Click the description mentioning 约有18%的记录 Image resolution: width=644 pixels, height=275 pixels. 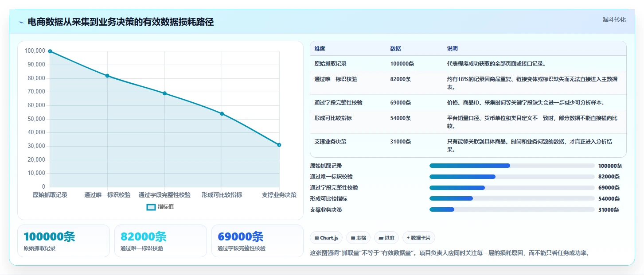pos(532,83)
